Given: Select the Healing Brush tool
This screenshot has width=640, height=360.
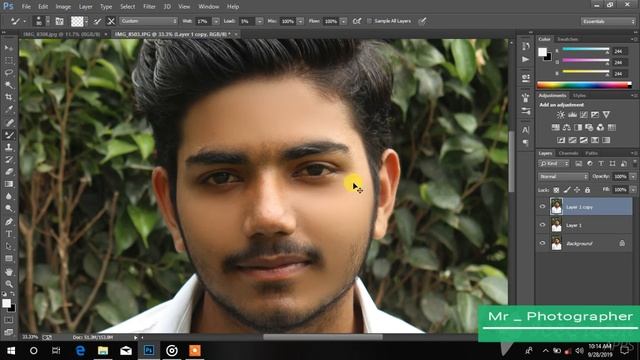Looking at the screenshot, I should [x=9, y=122].
